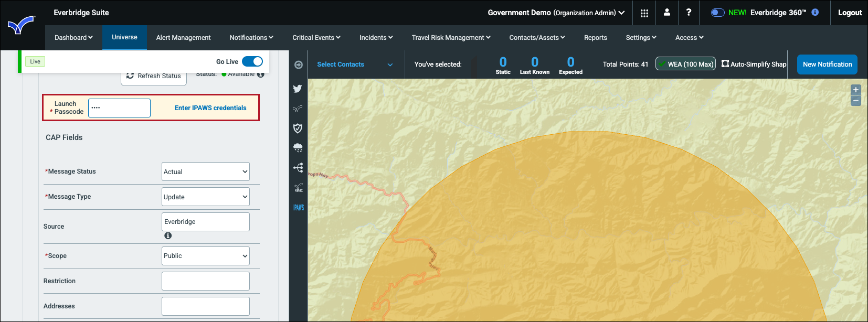Viewport: 868px width, 322px height.
Task: Open the connected nodes sidebar icon
Action: coord(298,168)
